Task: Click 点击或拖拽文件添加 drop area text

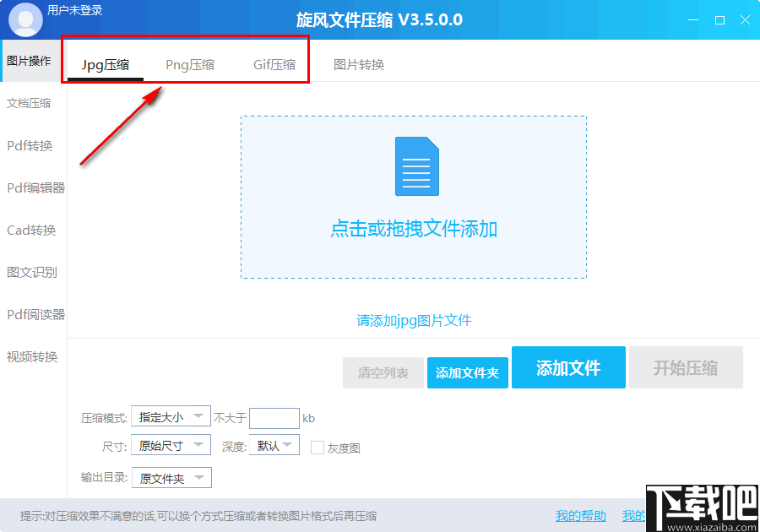Action: tap(414, 229)
